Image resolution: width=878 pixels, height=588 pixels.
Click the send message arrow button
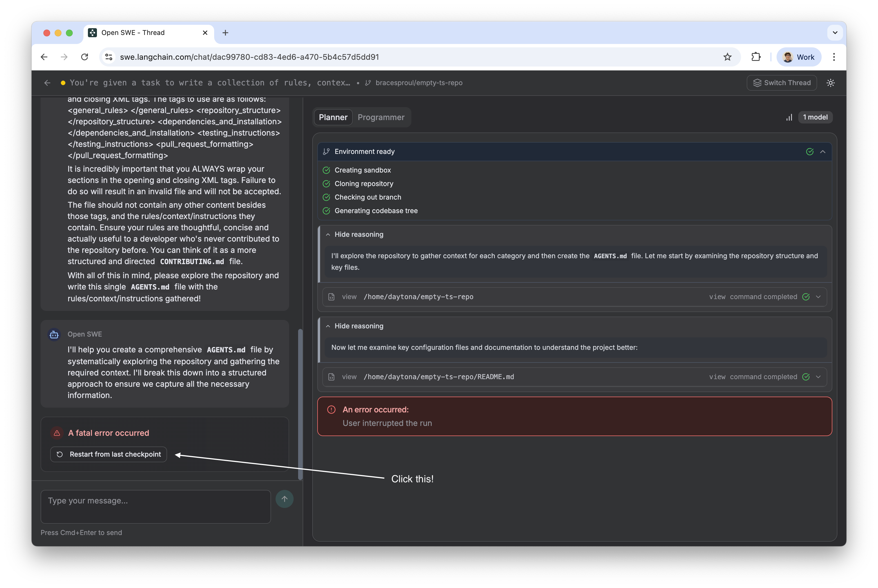pyautogui.click(x=284, y=499)
